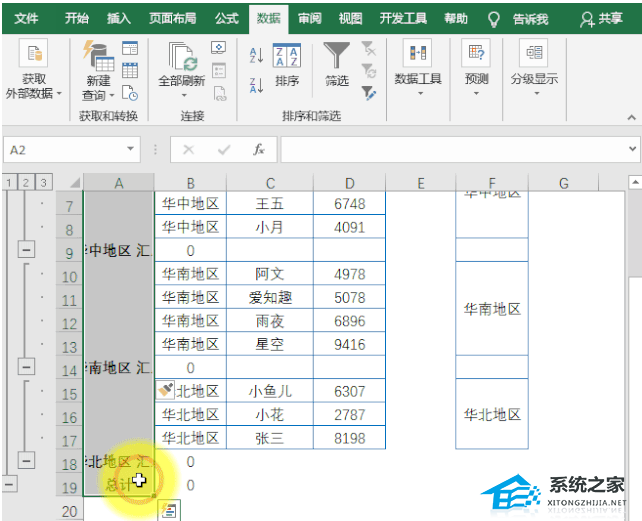Screen dimensions: 642x521
Task: Open the Forecast group
Action: pyautogui.click(x=476, y=68)
